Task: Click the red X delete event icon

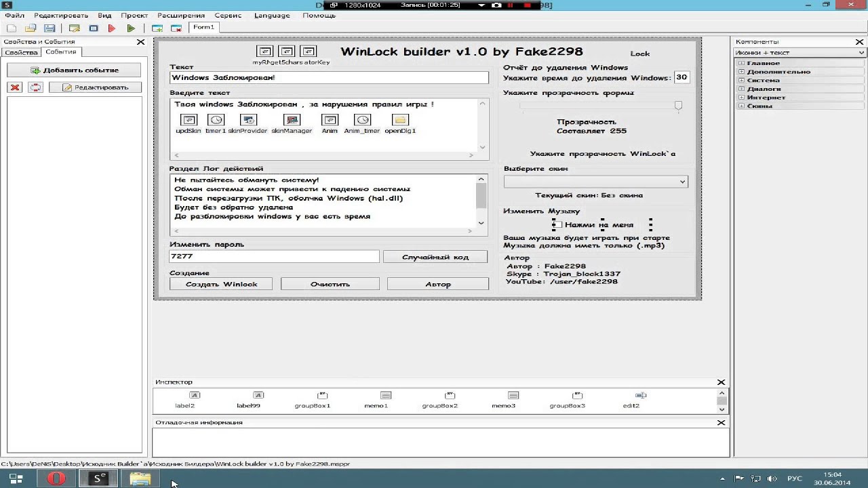Action: click(x=15, y=87)
